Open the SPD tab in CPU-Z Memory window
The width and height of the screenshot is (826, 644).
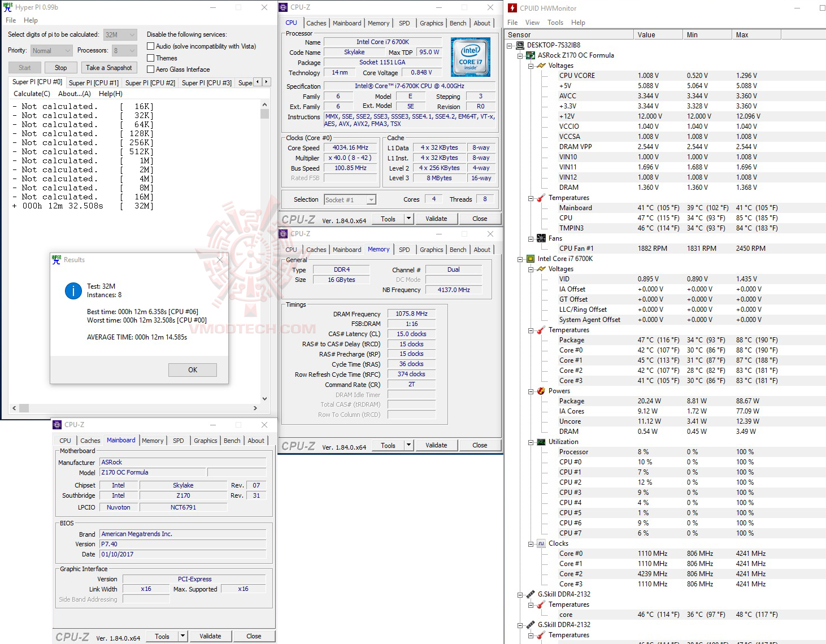405,250
